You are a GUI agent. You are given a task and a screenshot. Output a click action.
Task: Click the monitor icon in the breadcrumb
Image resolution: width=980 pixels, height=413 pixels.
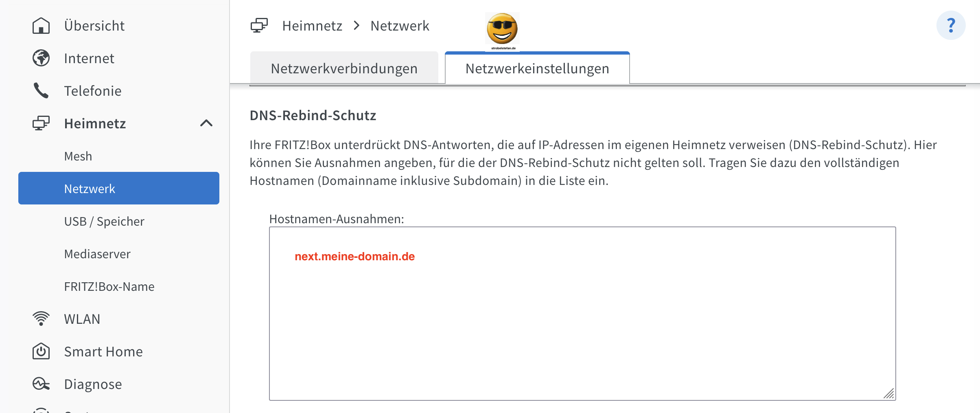pyautogui.click(x=259, y=25)
